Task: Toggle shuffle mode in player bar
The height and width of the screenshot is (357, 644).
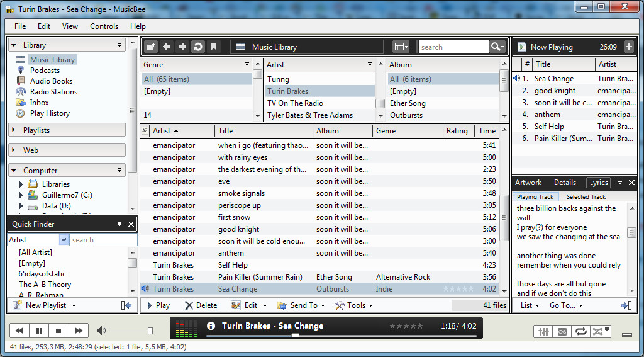Action: pos(600,331)
